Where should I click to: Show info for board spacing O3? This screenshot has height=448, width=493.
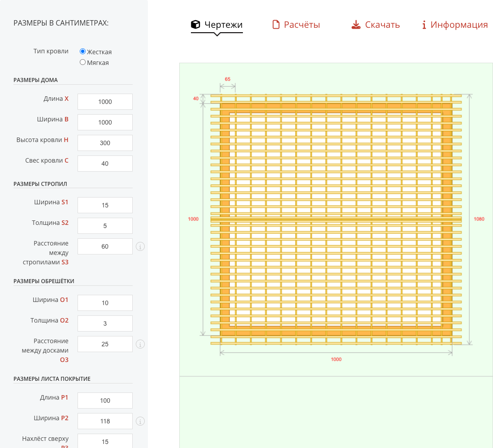(140, 344)
